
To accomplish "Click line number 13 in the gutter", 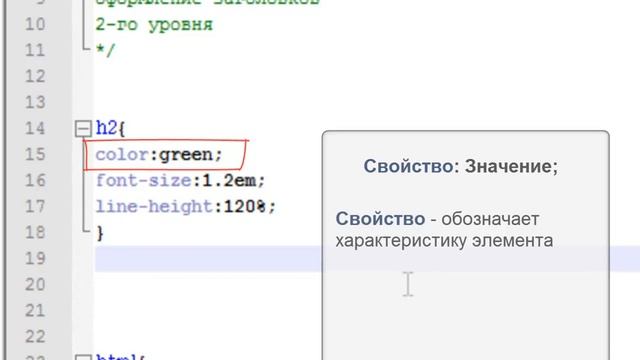I will 35,102.
